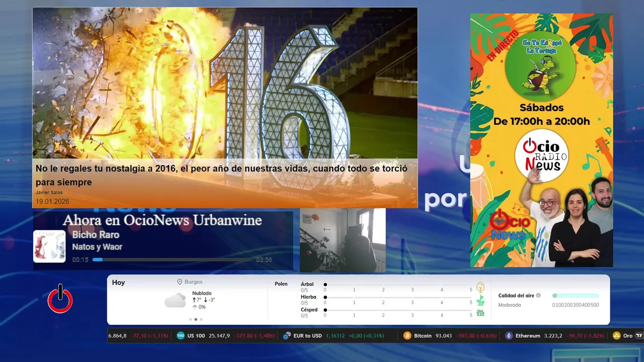This screenshot has width=644, height=362.
Task: Open the air quality info icon
Action: click(538, 296)
